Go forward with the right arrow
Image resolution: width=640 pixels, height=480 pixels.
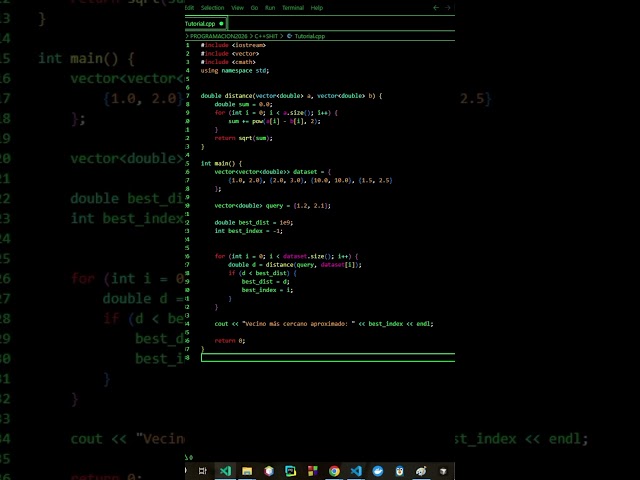click(x=447, y=8)
